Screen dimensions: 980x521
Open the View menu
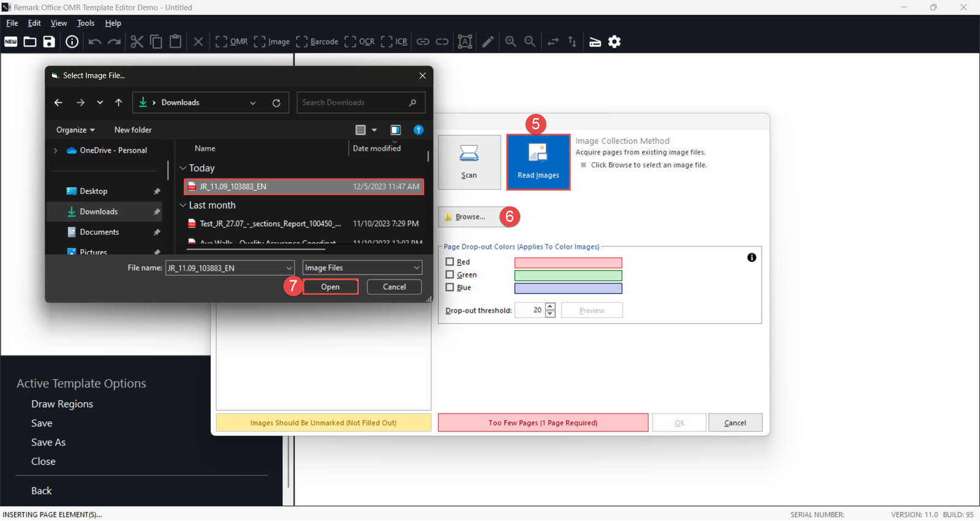(x=59, y=23)
